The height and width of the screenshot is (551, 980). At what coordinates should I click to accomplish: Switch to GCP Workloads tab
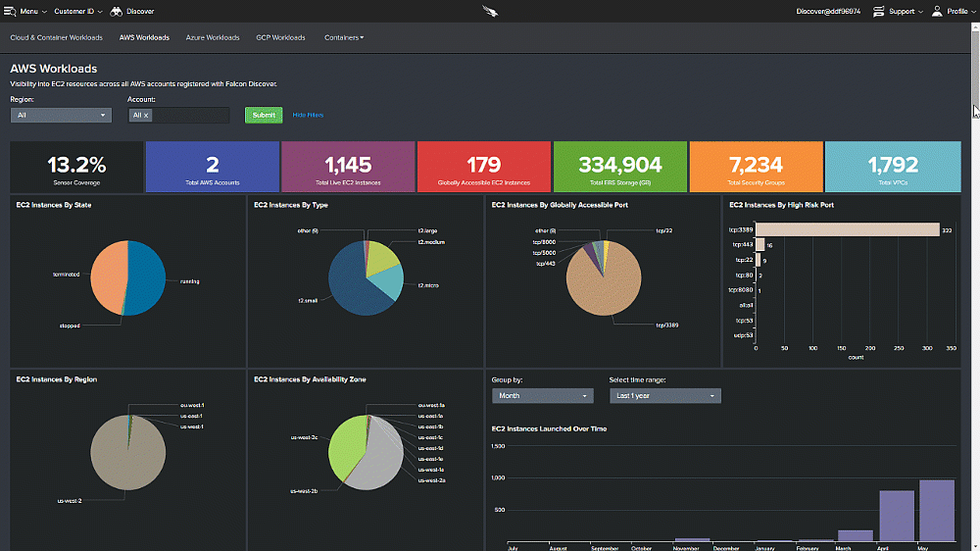(x=280, y=38)
